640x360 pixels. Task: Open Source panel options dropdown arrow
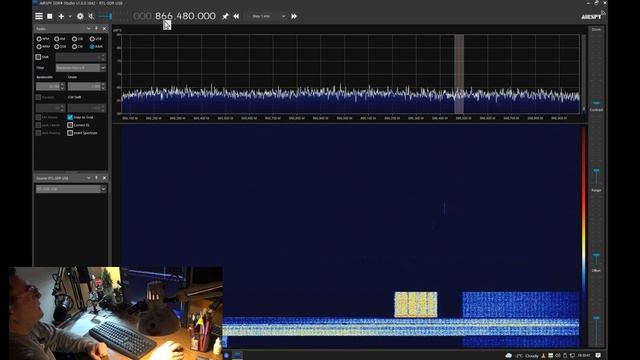[89, 178]
